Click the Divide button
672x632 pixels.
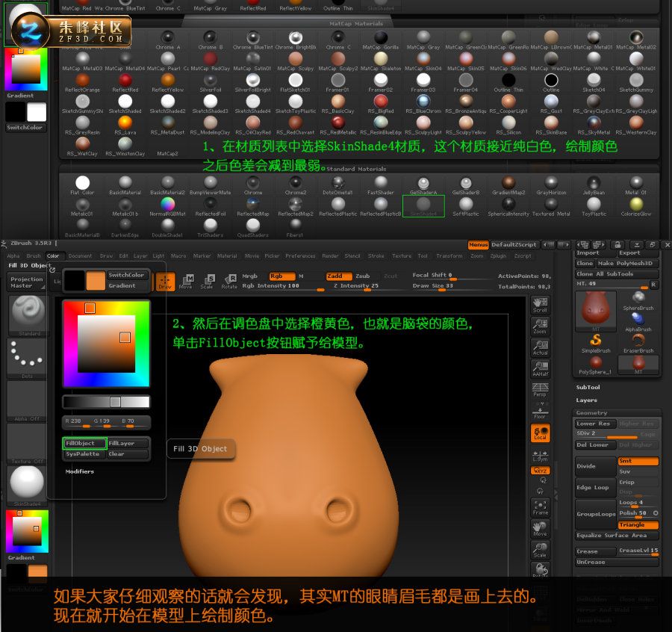[x=595, y=466]
